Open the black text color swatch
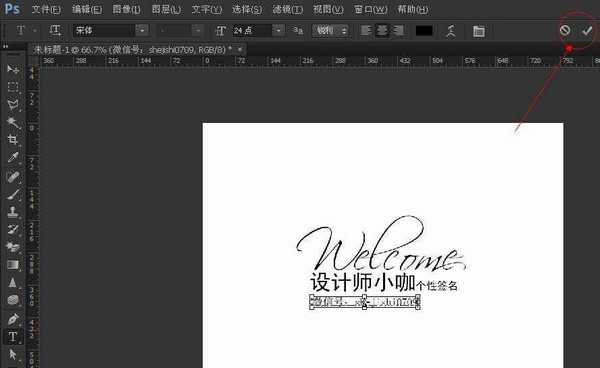This screenshot has height=368, width=600. tap(424, 31)
